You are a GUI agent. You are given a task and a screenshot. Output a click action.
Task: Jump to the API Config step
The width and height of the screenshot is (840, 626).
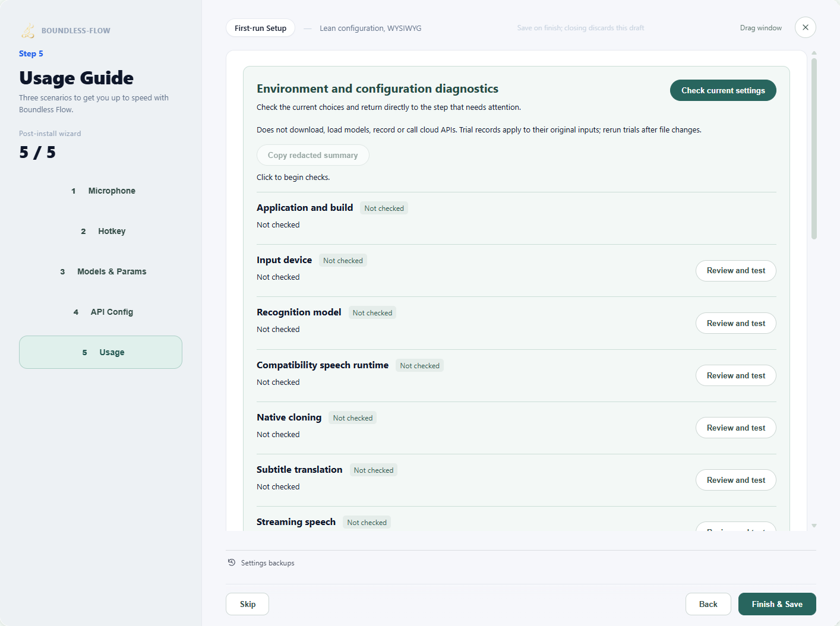[x=100, y=312]
